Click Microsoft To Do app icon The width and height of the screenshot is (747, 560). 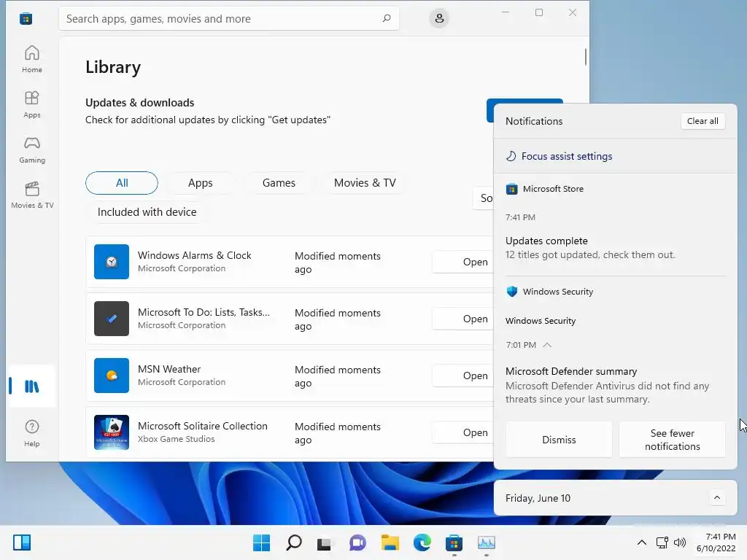[x=112, y=319]
